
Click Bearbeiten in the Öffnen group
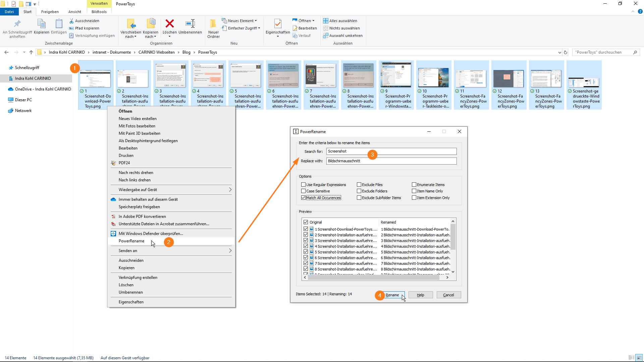click(305, 28)
